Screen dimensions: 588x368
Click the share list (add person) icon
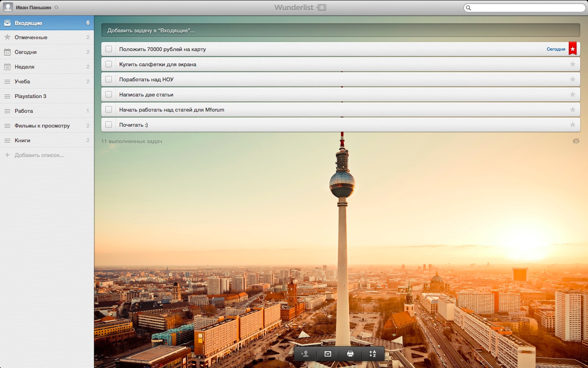pyautogui.click(x=305, y=354)
